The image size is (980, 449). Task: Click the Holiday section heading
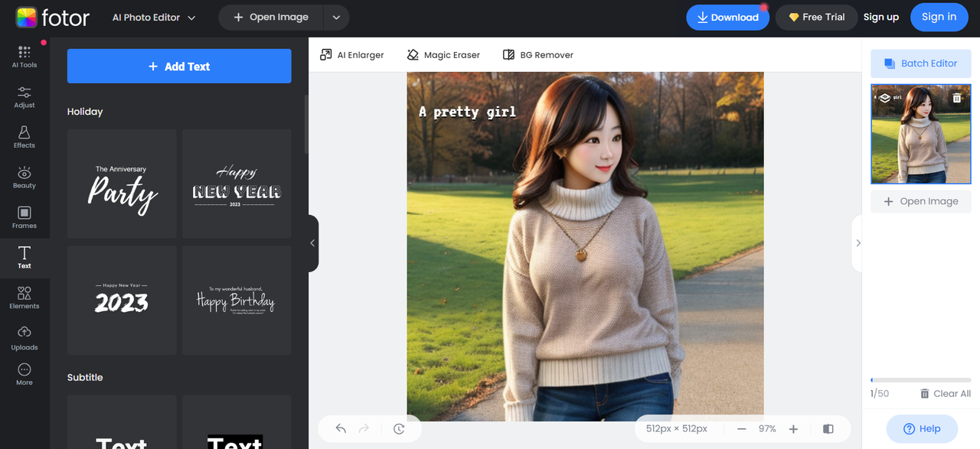tap(85, 112)
